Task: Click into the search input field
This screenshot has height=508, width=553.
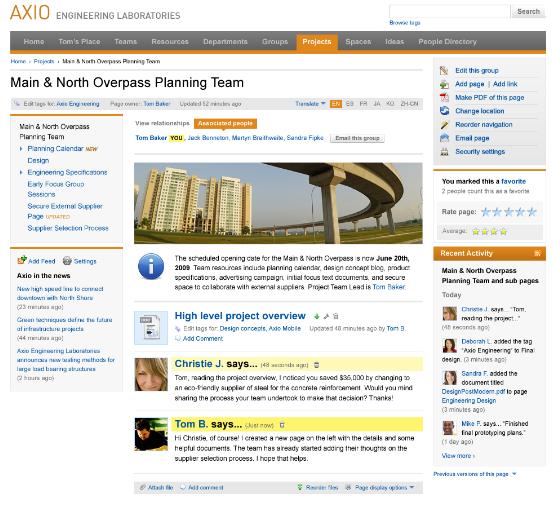Action: pyautogui.click(x=449, y=11)
